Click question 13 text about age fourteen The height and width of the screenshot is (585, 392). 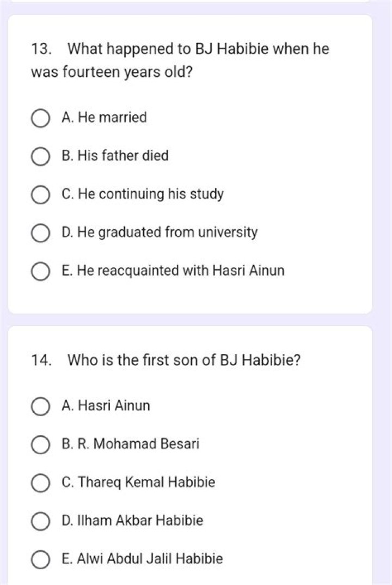click(180, 60)
